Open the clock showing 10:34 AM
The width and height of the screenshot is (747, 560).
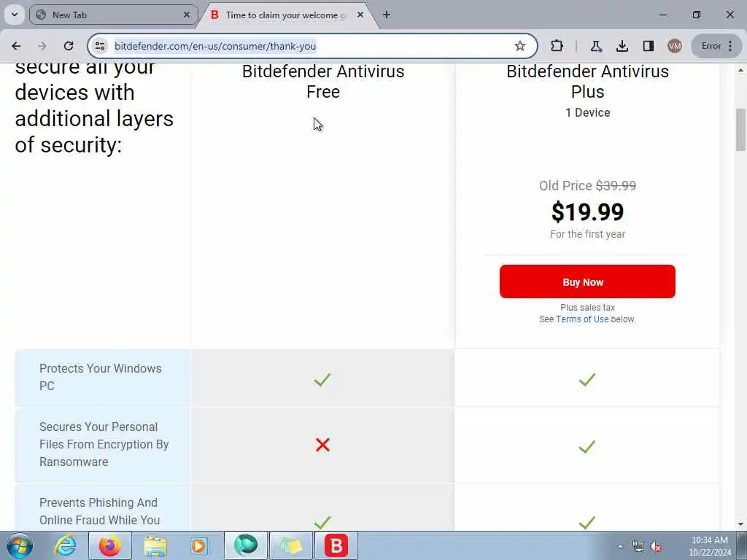tap(709, 546)
